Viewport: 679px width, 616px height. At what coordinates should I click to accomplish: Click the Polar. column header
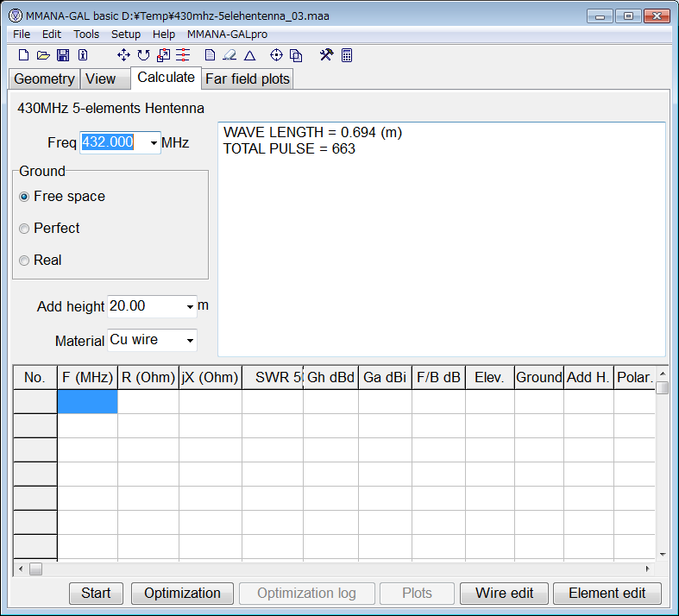point(634,378)
